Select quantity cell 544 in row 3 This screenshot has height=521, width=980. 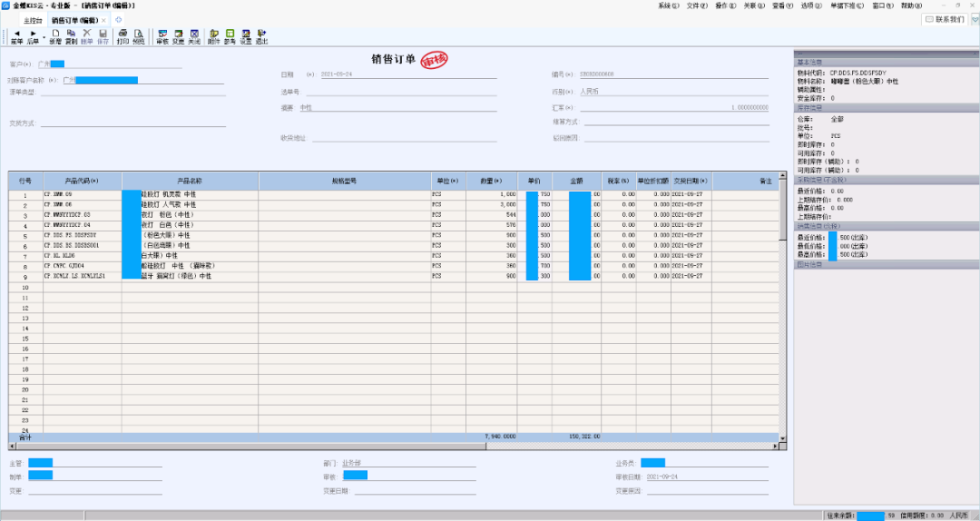491,214
